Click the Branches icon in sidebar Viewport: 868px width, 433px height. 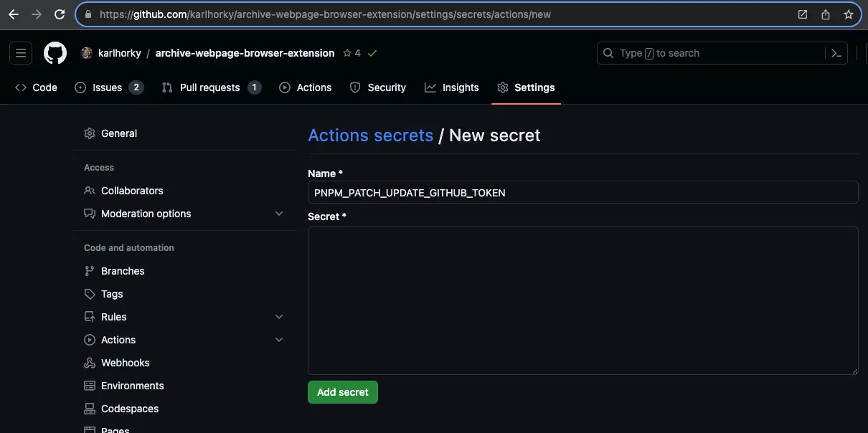pyautogui.click(x=90, y=271)
